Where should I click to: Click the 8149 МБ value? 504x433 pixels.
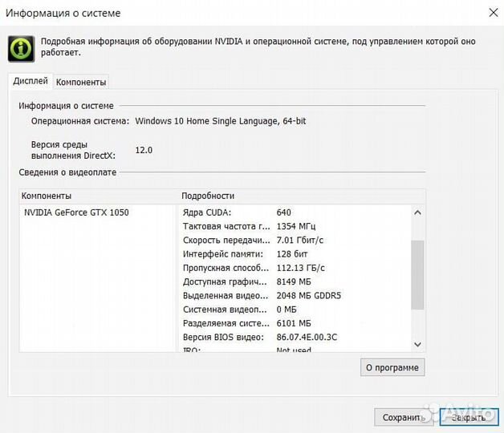tap(294, 282)
